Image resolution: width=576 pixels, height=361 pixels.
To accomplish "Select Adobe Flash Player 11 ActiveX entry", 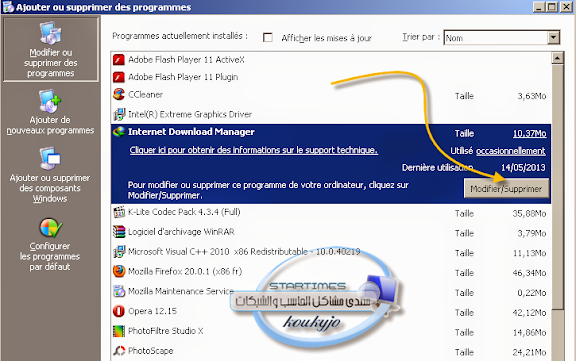I will tap(186, 59).
